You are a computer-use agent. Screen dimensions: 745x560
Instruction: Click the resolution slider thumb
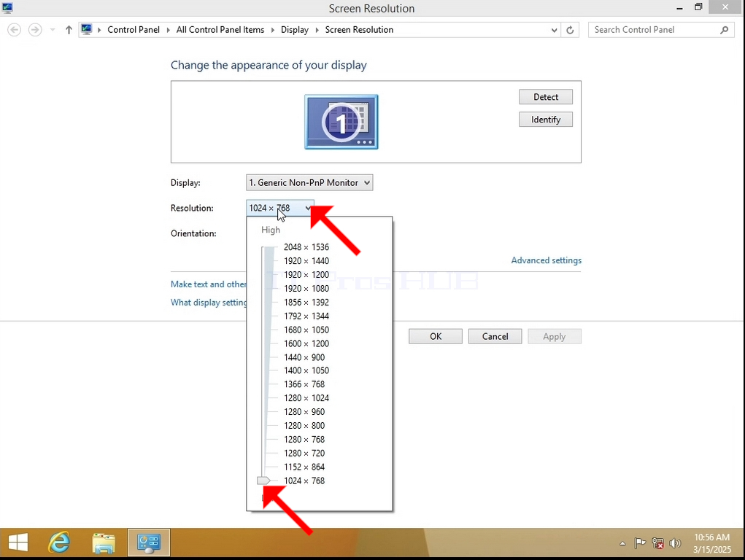pos(263,481)
